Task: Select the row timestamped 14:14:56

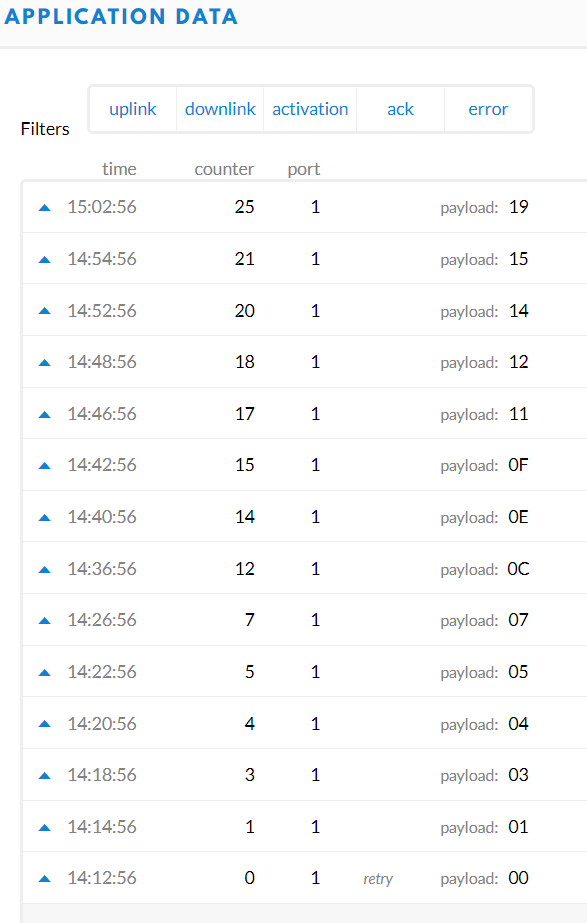Action: click(305, 826)
